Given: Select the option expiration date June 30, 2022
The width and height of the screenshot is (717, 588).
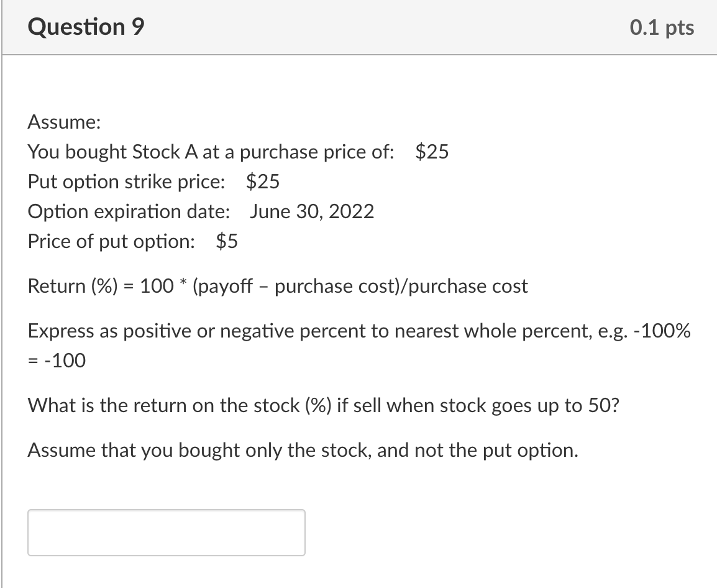Looking at the screenshot, I should point(200,211).
